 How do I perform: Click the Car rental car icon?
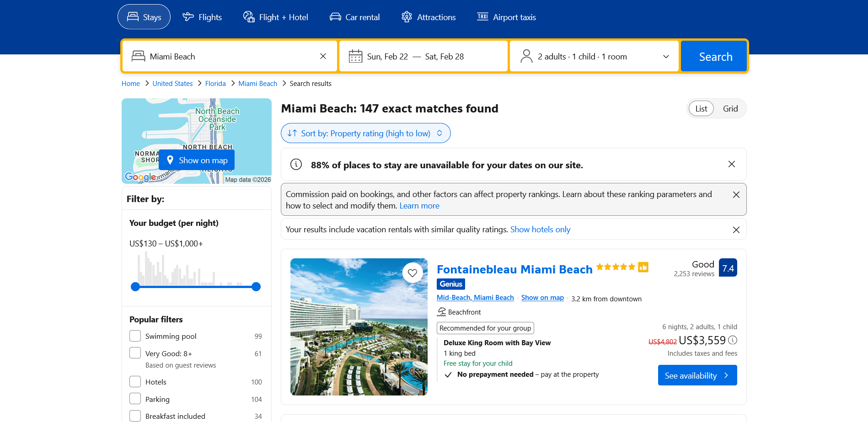335,17
